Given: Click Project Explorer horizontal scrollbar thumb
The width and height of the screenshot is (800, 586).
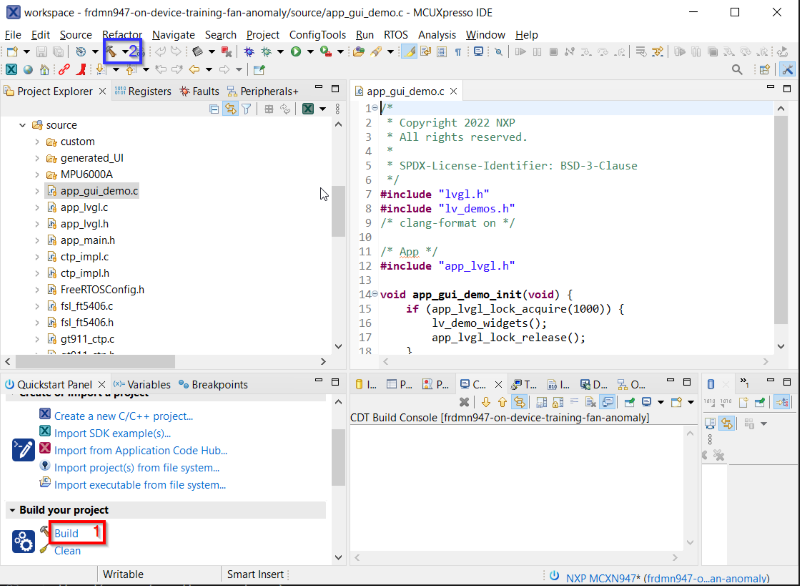Looking at the screenshot, I should coord(95,362).
